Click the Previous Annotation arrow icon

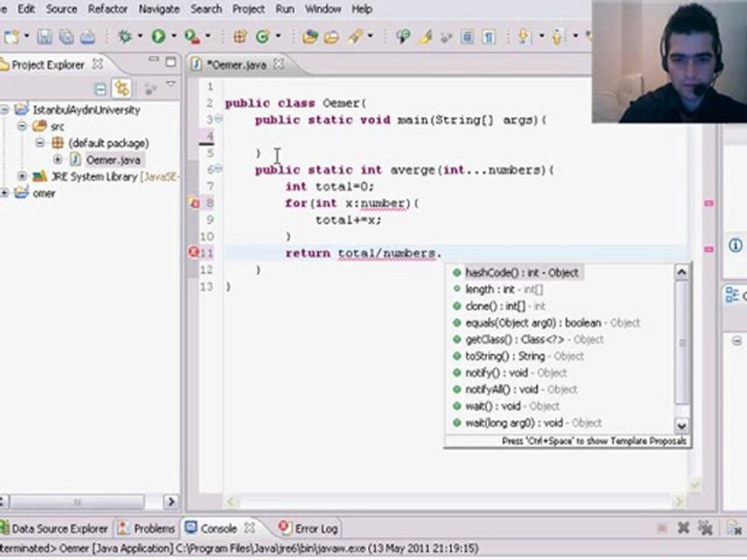tap(558, 37)
